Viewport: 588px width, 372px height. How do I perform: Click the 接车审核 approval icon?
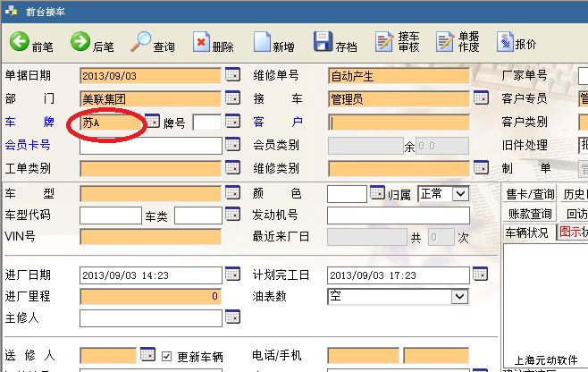point(384,42)
